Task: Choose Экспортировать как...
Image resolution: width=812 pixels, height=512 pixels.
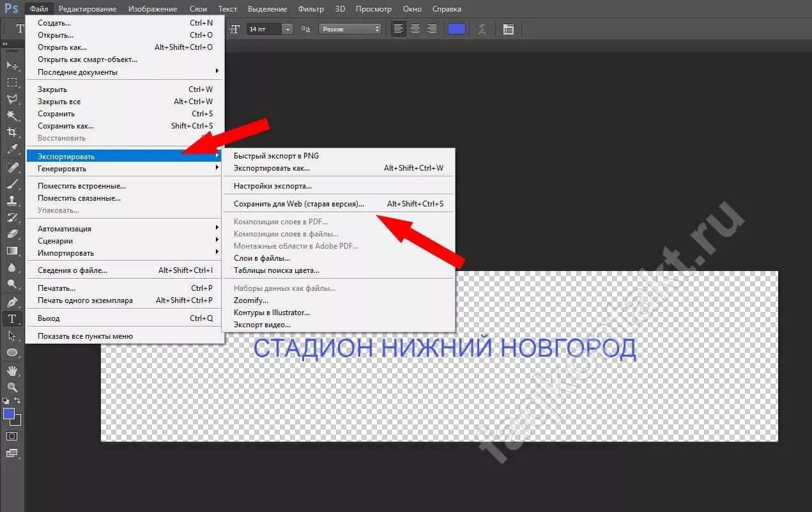Action: click(x=339, y=168)
